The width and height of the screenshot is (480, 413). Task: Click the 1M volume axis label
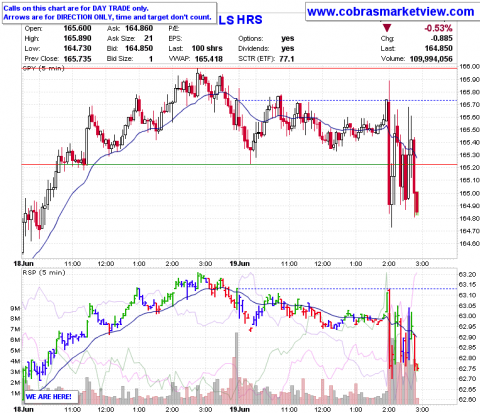(x=15, y=393)
